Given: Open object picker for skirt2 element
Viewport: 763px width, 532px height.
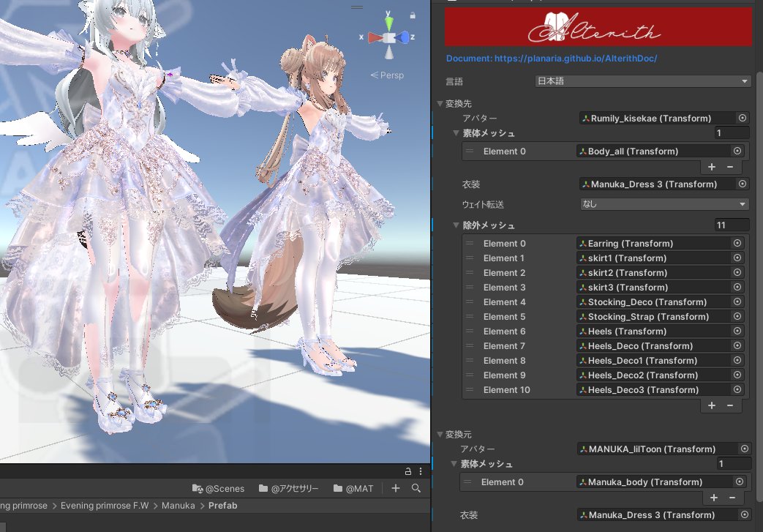Looking at the screenshot, I should click(x=737, y=272).
